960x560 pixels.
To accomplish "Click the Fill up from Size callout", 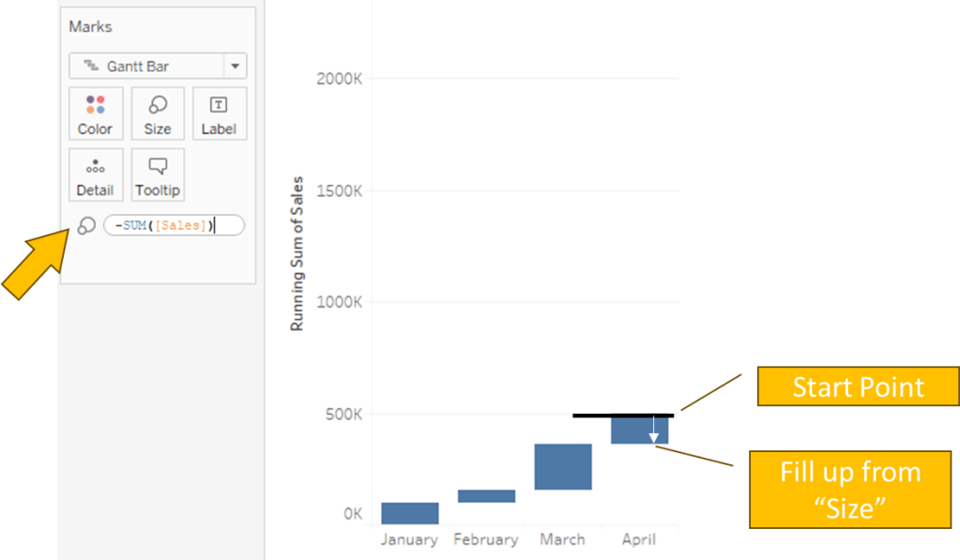I will pos(849,489).
